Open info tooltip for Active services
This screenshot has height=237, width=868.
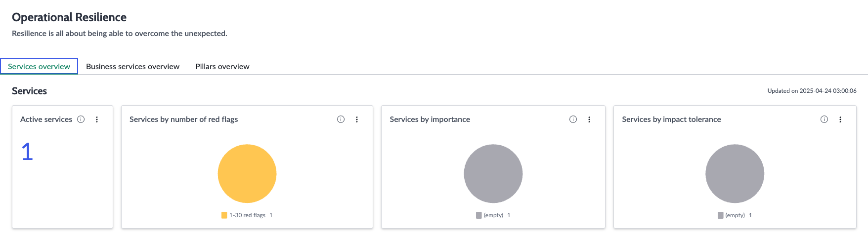[81, 119]
